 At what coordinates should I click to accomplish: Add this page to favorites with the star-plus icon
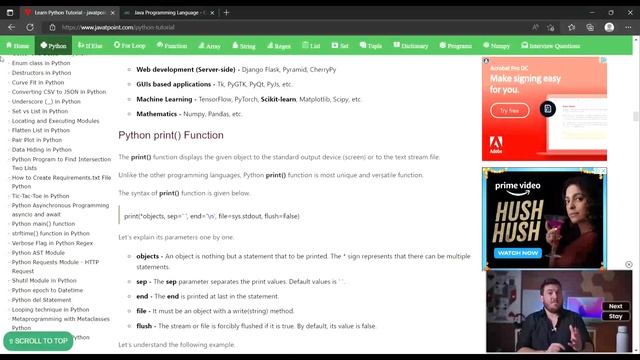(551, 27)
